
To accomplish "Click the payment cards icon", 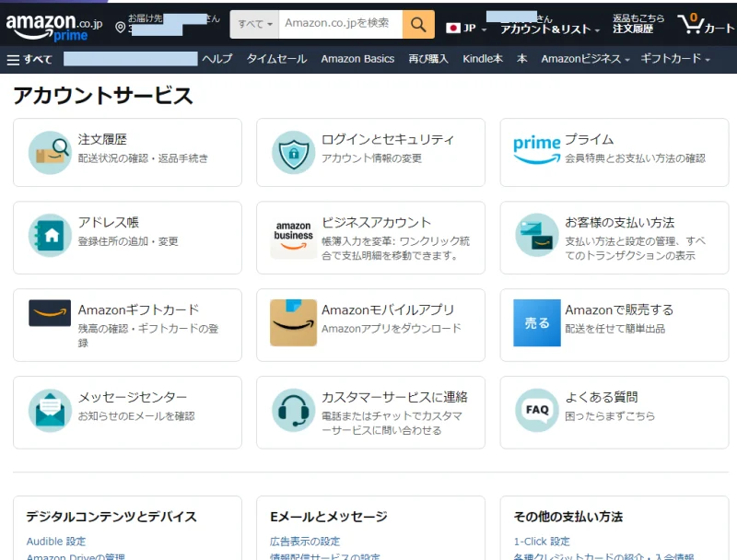I will pos(537,236).
